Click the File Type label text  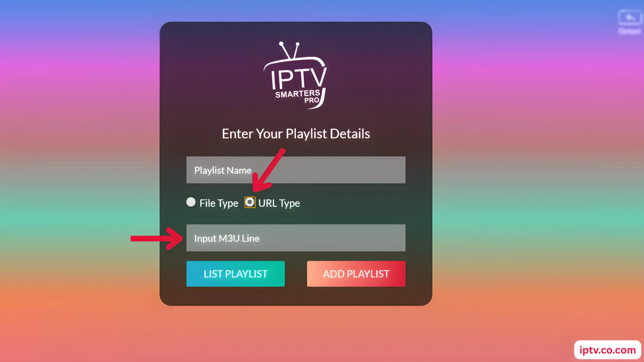219,203
